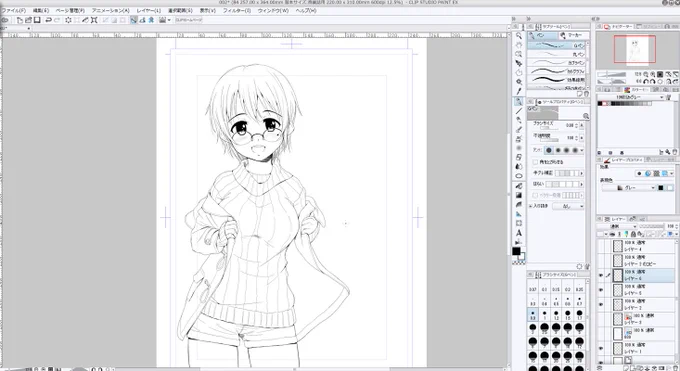
Task: Click the Redo arrow in command bar
Action: tap(57, 20)
